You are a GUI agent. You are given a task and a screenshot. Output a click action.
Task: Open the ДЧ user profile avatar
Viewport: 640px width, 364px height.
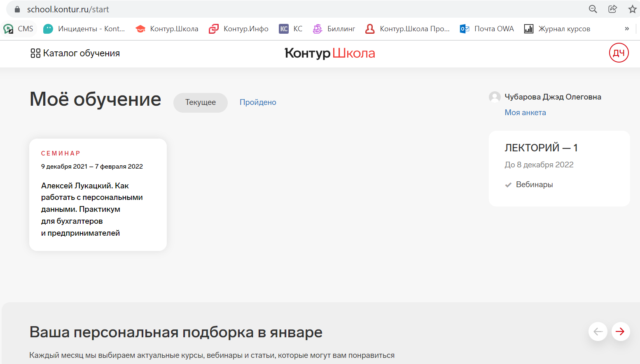point(619,53)
